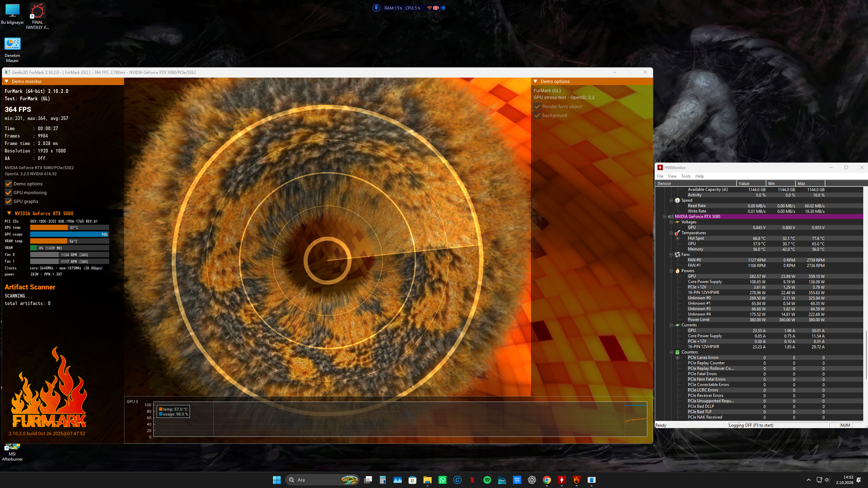Viewport: 868px width, 488px height.
Task: Open Netflix from the taskbar
Action: (472, 480)
